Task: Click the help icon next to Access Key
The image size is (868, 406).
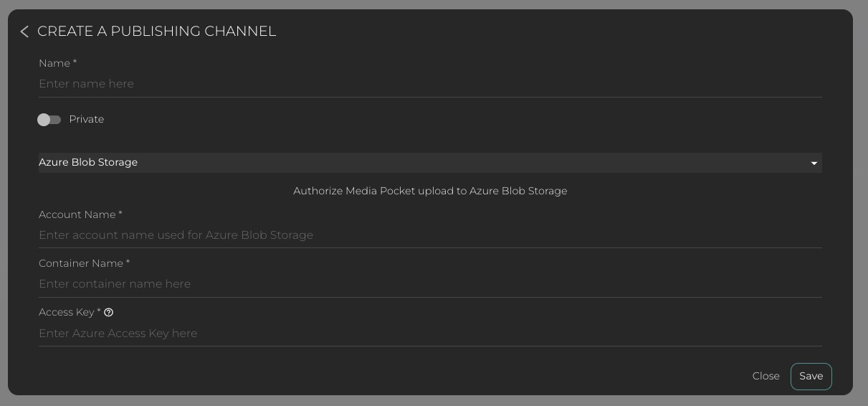Action: click(x=109, y=313)
